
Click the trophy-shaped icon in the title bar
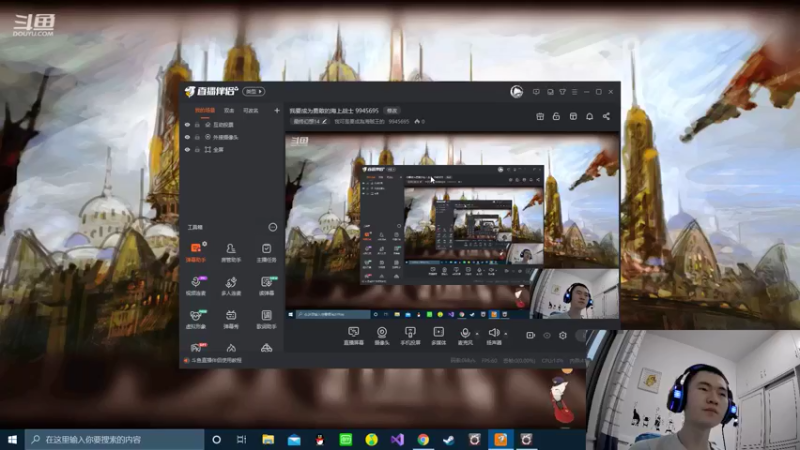point(562,92)
